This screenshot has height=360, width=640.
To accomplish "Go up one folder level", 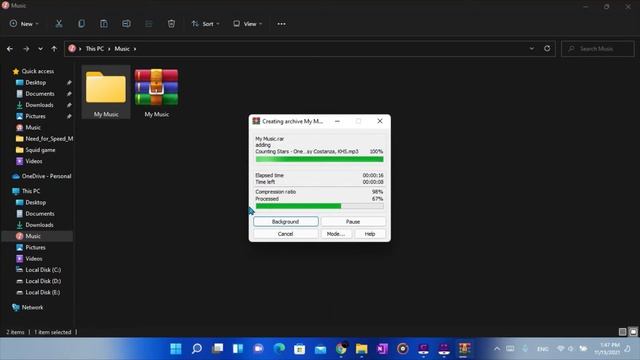I will pyautogui.click(x=54, y=49).
